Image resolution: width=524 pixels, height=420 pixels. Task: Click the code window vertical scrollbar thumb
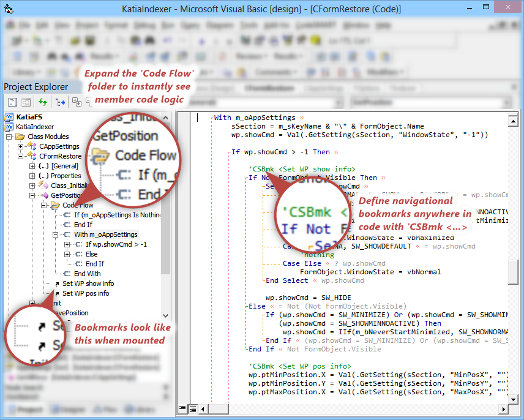(514, 272)
